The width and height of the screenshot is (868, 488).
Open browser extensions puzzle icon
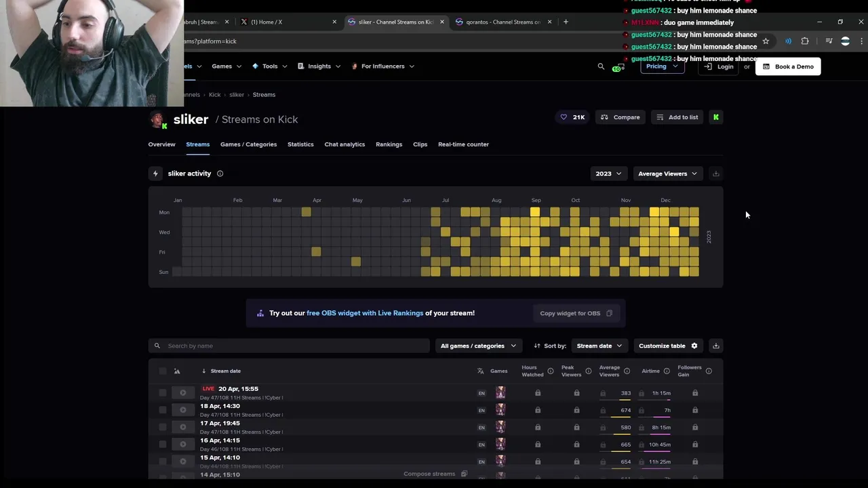click(805, 41)
